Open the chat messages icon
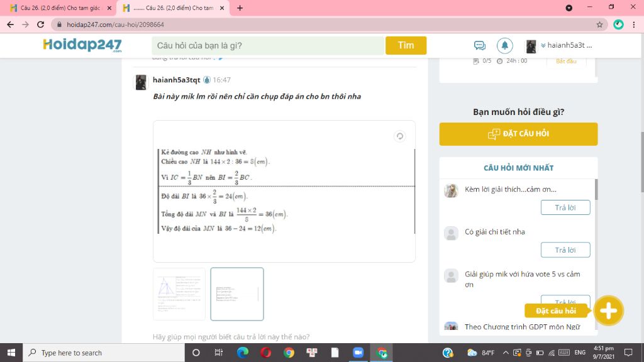This screenshot has width=644, height=362. (479, 45)
